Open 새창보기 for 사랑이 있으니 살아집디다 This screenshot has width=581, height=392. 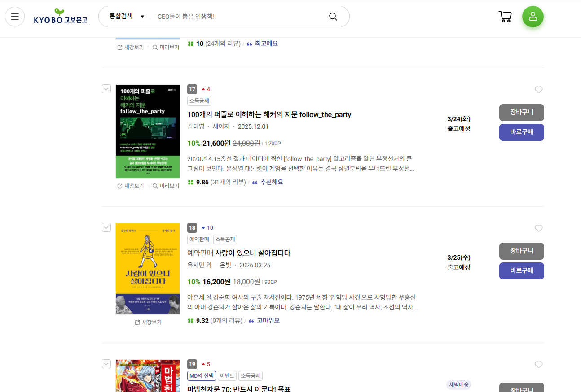(148, 322)
